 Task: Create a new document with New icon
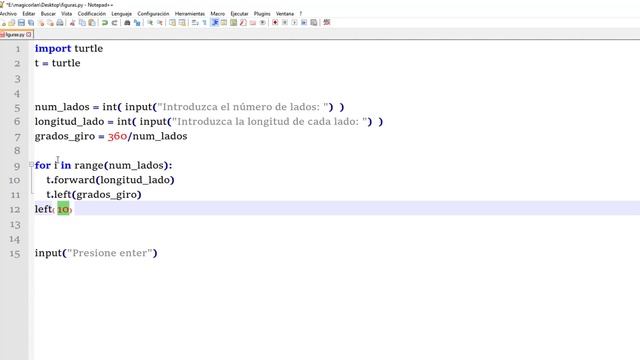tap(3, 23)
